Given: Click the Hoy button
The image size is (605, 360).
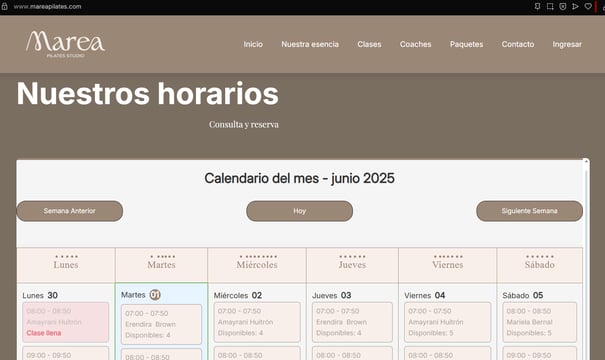Looking at the screenshot, I should pyautogui.click(x=299, y=211).
